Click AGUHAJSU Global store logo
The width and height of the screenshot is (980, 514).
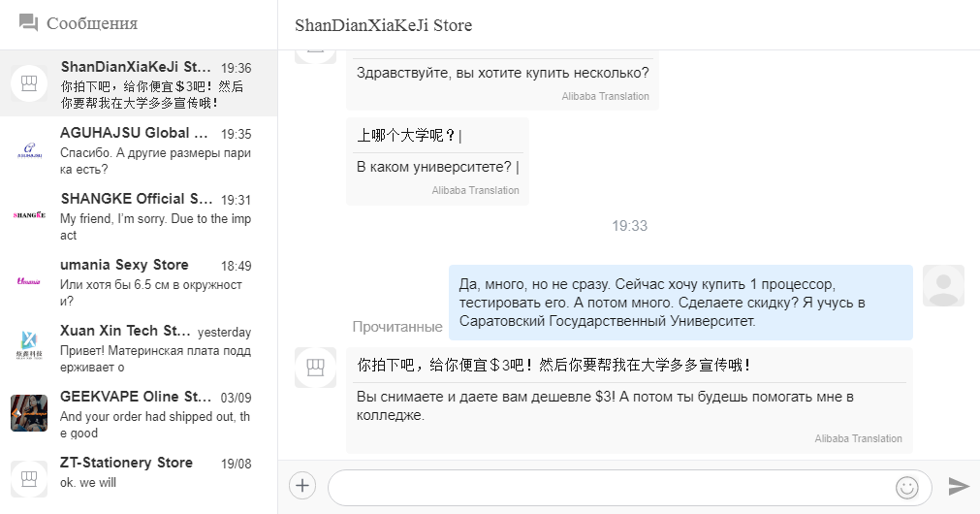point(29,149)
